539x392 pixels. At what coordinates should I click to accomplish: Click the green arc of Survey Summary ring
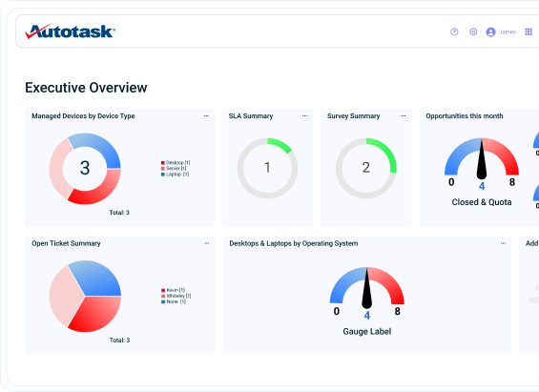tap(387, 151)
